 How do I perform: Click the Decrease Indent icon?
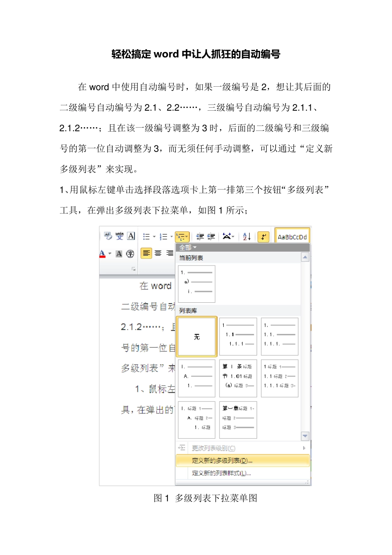tap(200, 237)
